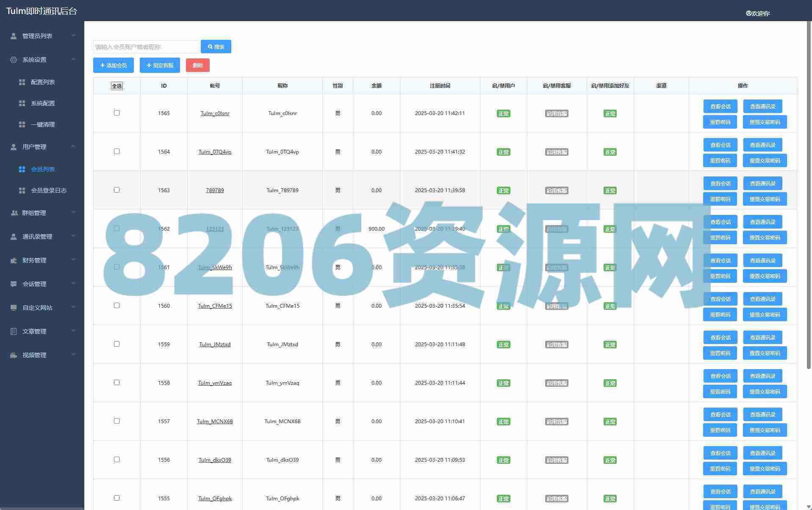Viewport: 812px width, 510px height.
Task: Expand 管理员列表 menu chevron
Action: (73, 36)
